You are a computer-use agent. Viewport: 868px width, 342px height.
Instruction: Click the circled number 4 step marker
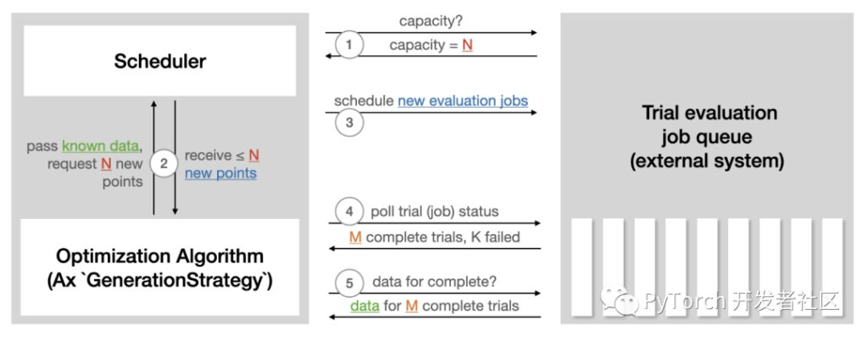pyautogui.click(x=348, y=211)
